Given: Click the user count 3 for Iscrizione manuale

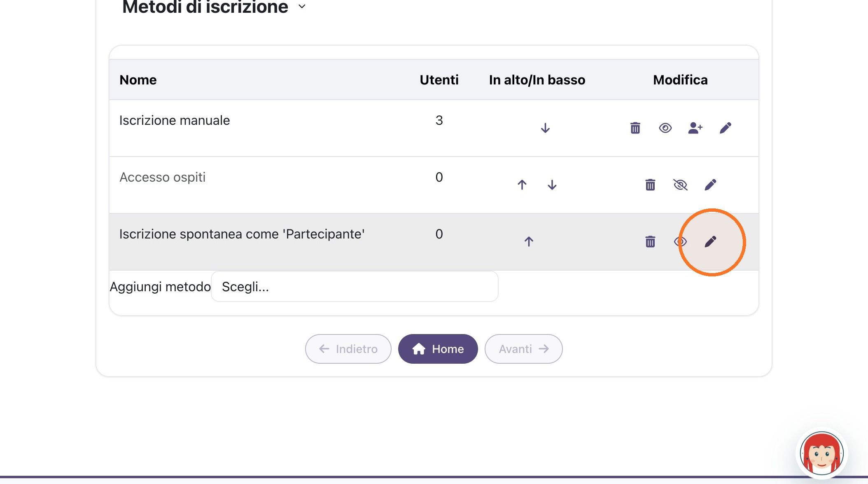Looking at the screenshot, I should pyautogui.click(x=439, y=120).
